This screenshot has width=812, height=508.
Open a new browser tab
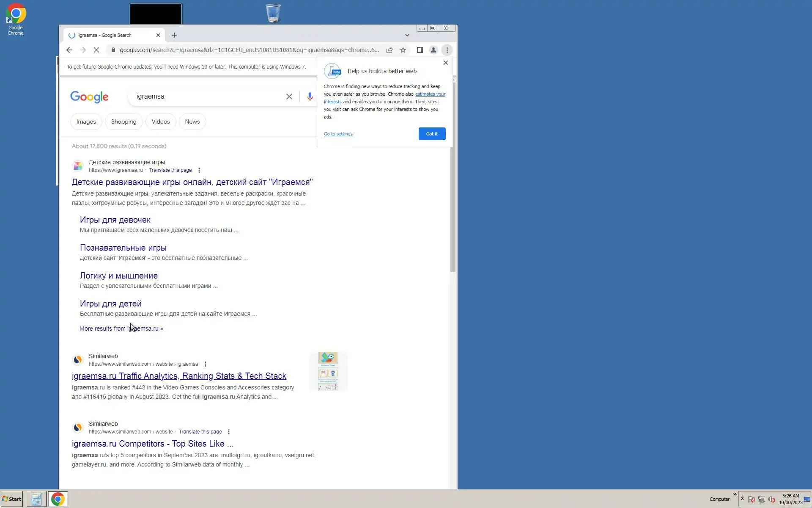tap(174, 35)
